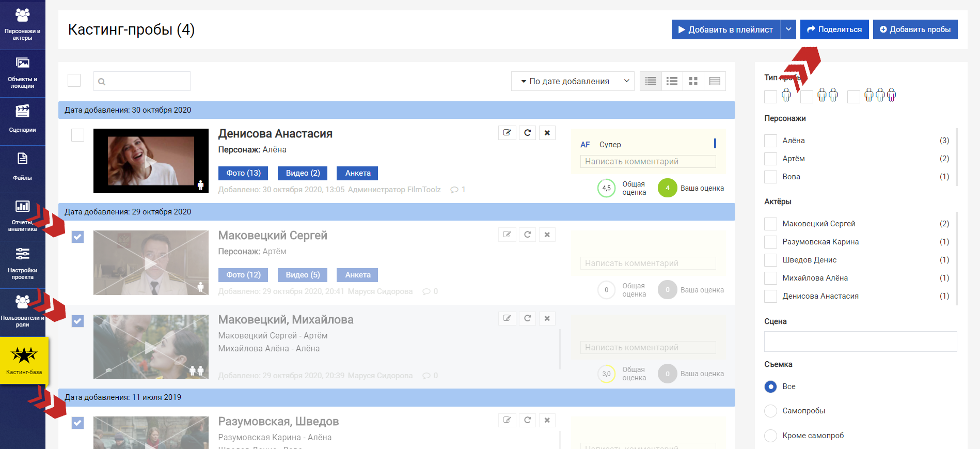Open Настройки проекта sidebar section
The width and height of the screenshot is (980, 449).
(x=23, y=265)
